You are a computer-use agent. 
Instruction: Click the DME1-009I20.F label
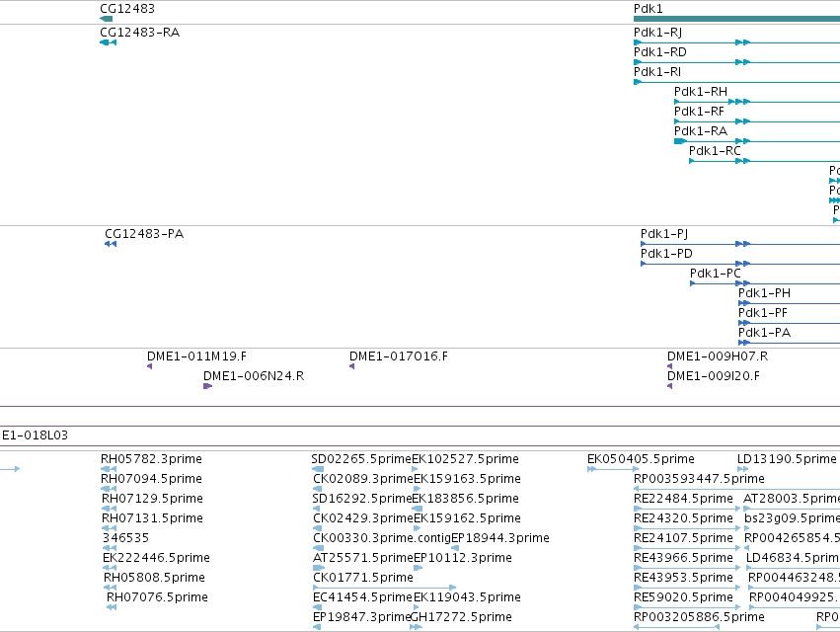pyautogui.click(x=714, y=376)
